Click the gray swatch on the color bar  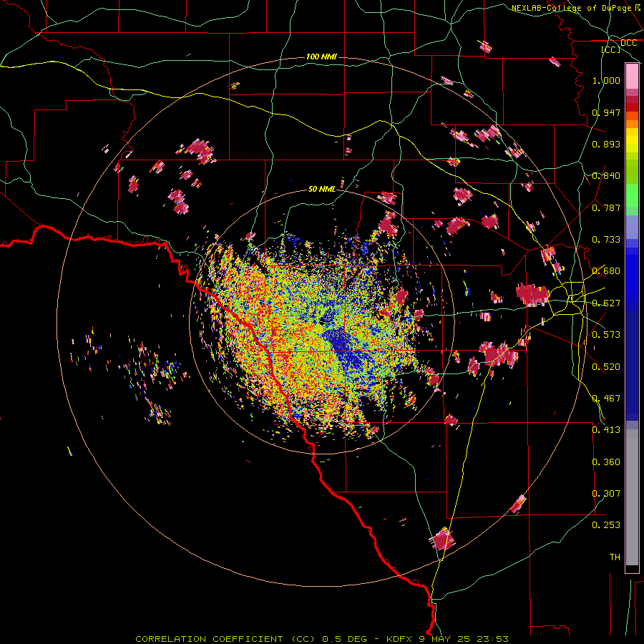tap(632, 497)
